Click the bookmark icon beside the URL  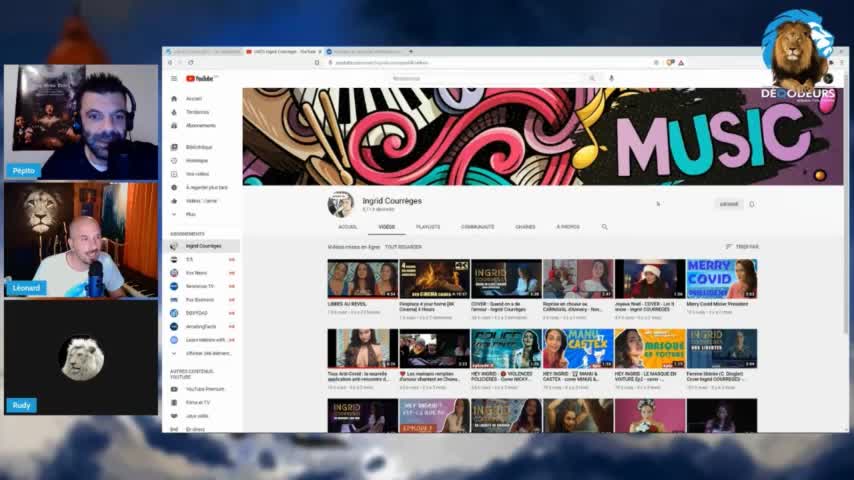317,63
